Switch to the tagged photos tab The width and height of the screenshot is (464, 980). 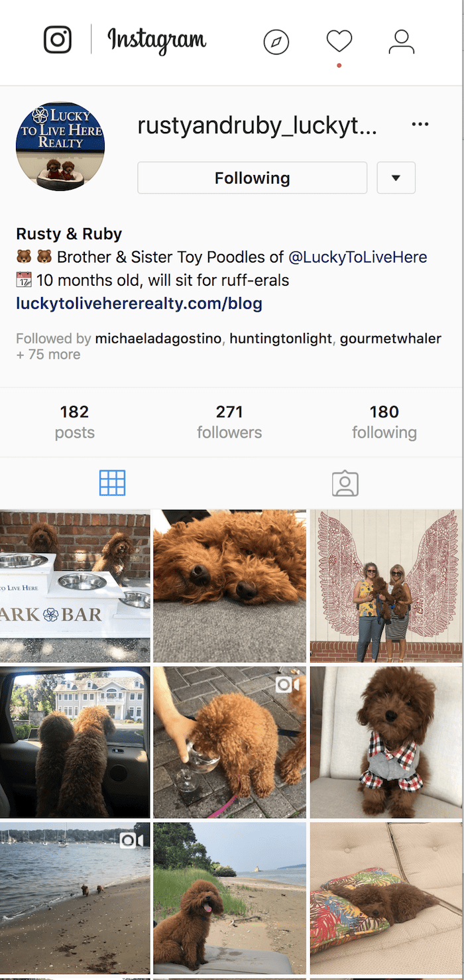(345, 483)
